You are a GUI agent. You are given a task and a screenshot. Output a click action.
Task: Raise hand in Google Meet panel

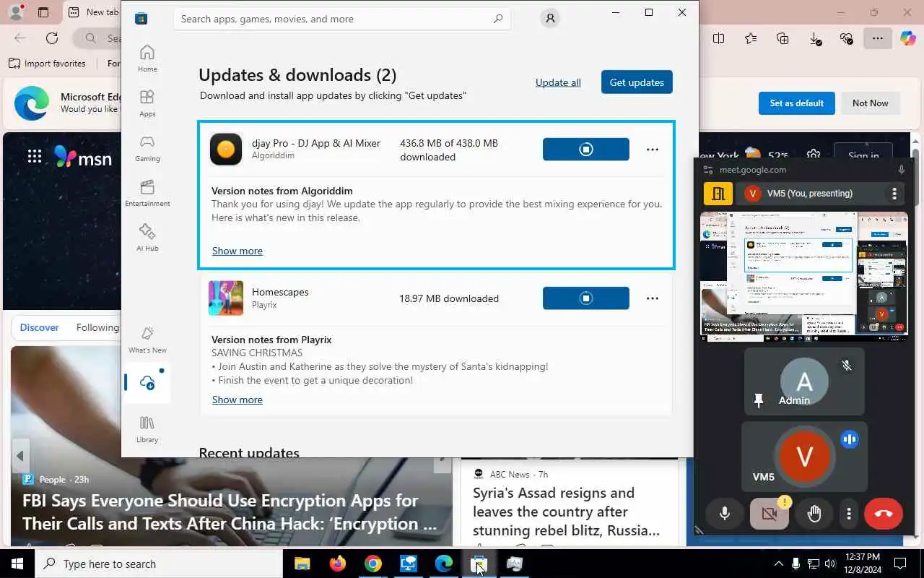814,514
